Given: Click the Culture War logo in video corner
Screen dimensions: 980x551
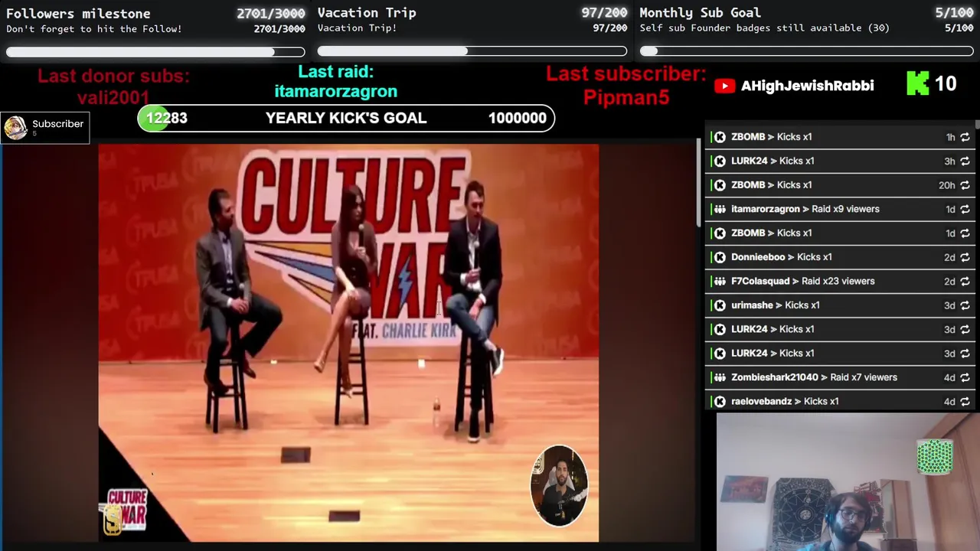Looking at the screenshot, I should click(x=126, y=511).
